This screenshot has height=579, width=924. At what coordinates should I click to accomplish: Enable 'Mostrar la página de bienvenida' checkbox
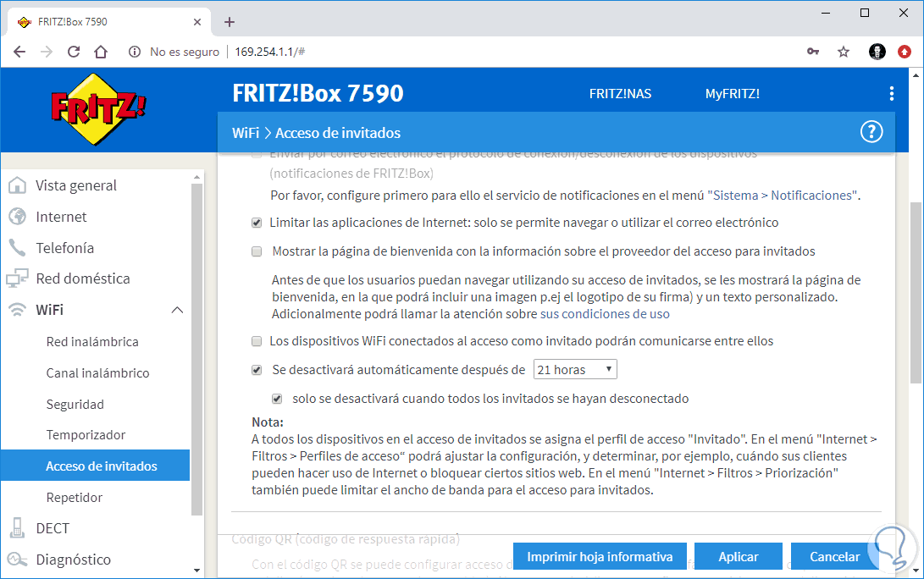pos(257,251)
